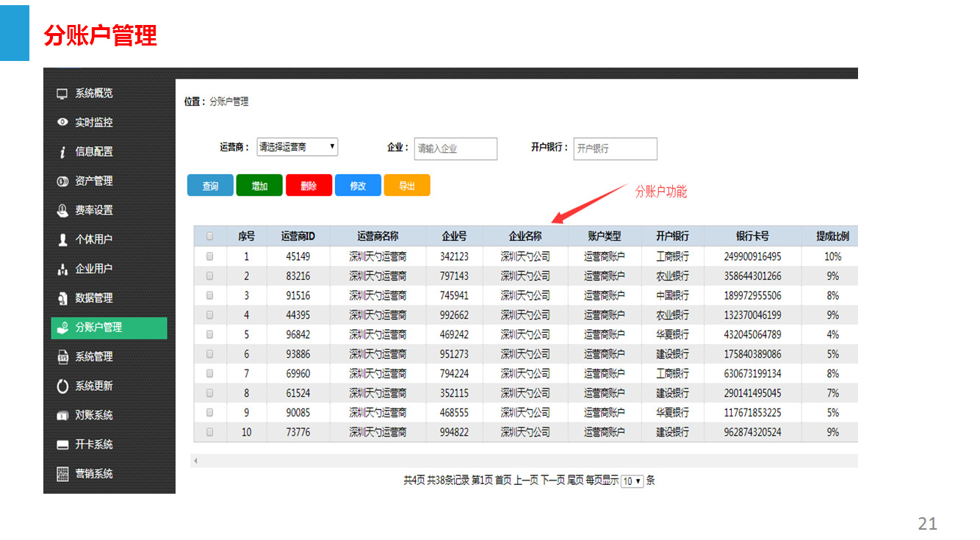Click the 个体用户 person icon
Image resolution: width=980 pixels, height=540 pixels.
[x=62, y=240]
